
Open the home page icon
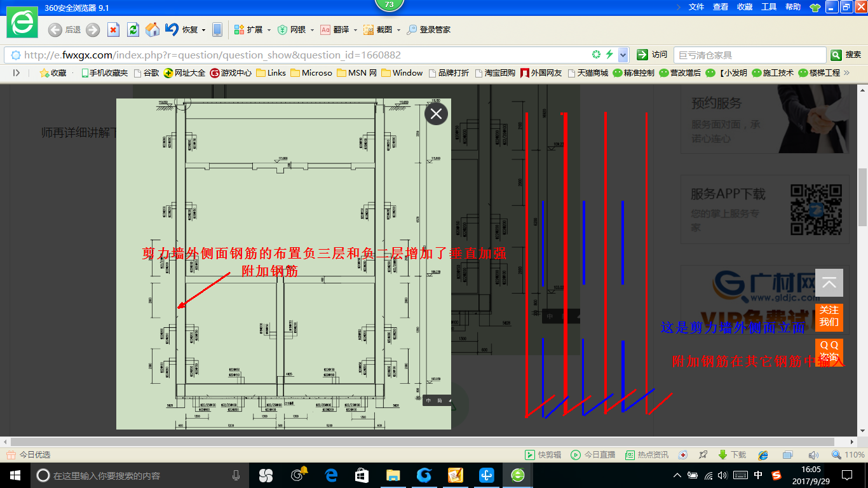153,30
